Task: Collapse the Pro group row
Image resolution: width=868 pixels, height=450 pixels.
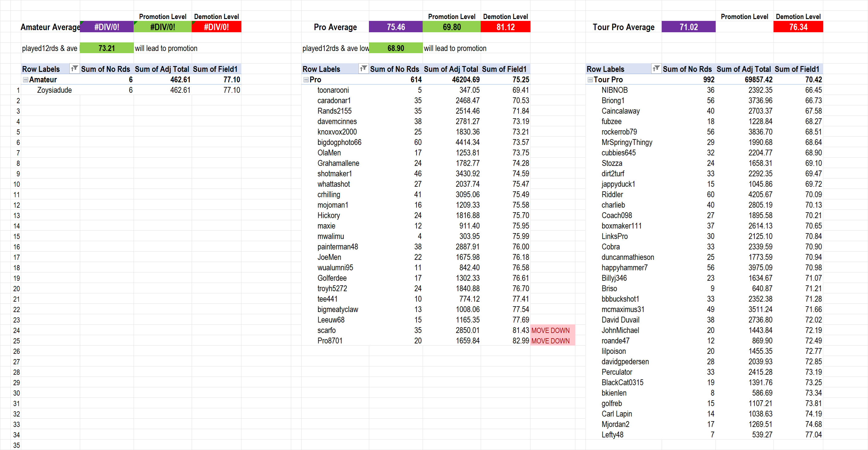Action: pyautogui.click(x=306, y=80)
